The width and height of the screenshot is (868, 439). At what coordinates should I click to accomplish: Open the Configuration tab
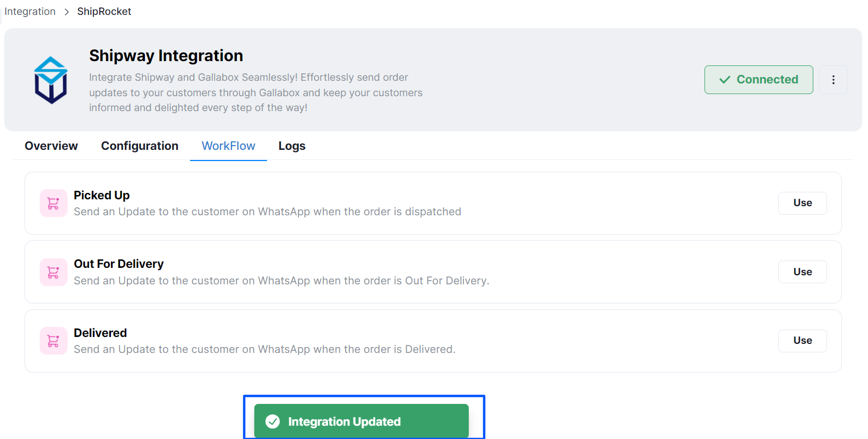pyautogui.click(x=140, y=146)
